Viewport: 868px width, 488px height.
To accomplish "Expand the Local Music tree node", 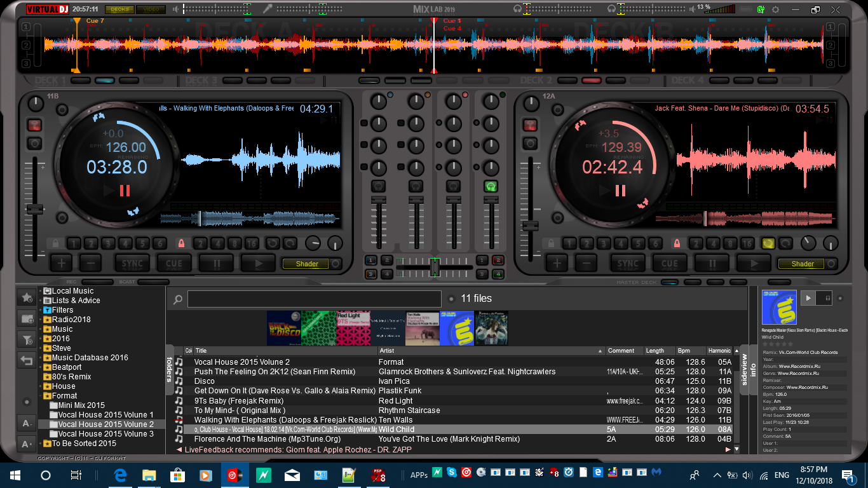I will (40, 291).
